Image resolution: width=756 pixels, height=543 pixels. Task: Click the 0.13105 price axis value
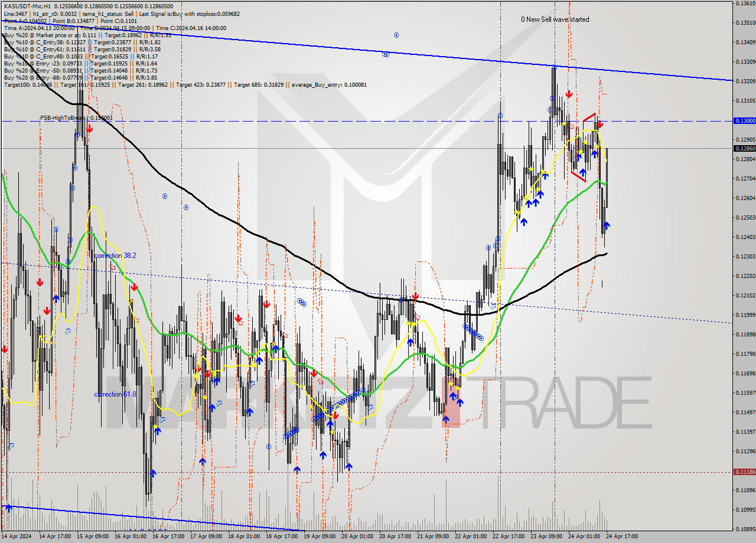(x=746, y=100)
